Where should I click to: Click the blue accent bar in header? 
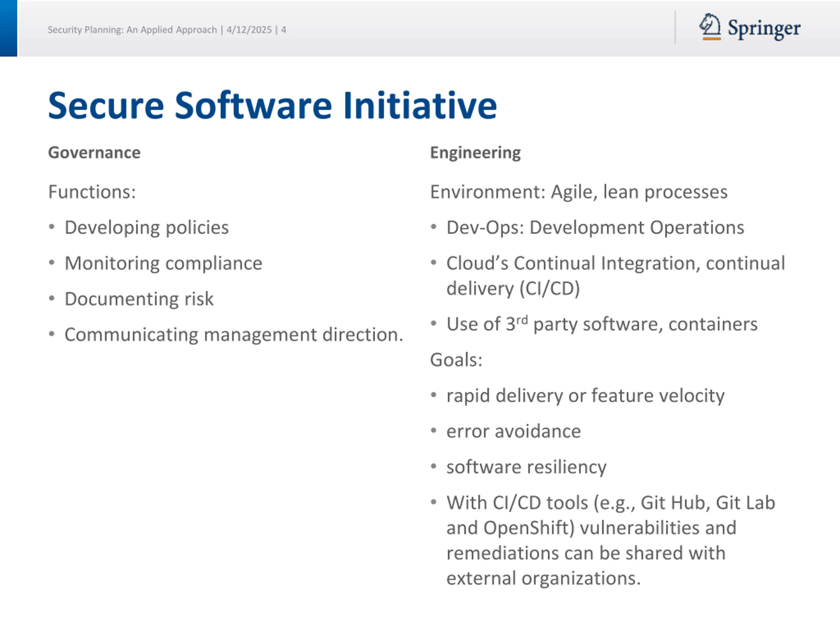click(8, 28)
